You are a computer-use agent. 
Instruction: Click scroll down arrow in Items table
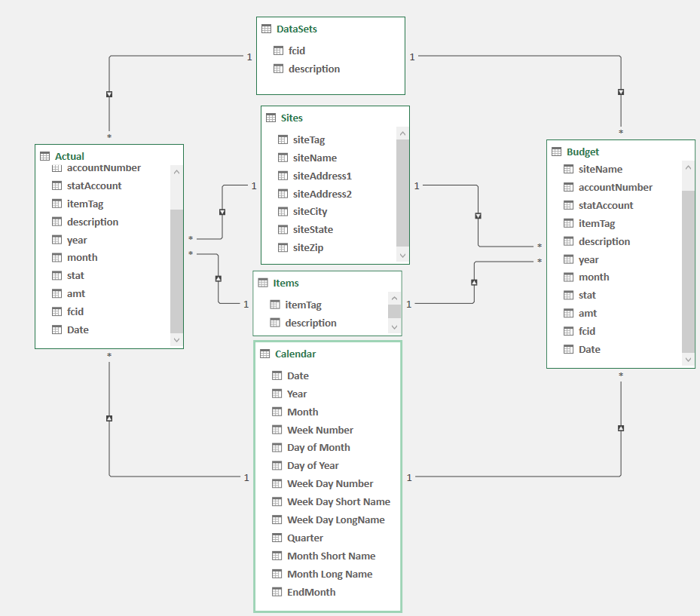394,327
